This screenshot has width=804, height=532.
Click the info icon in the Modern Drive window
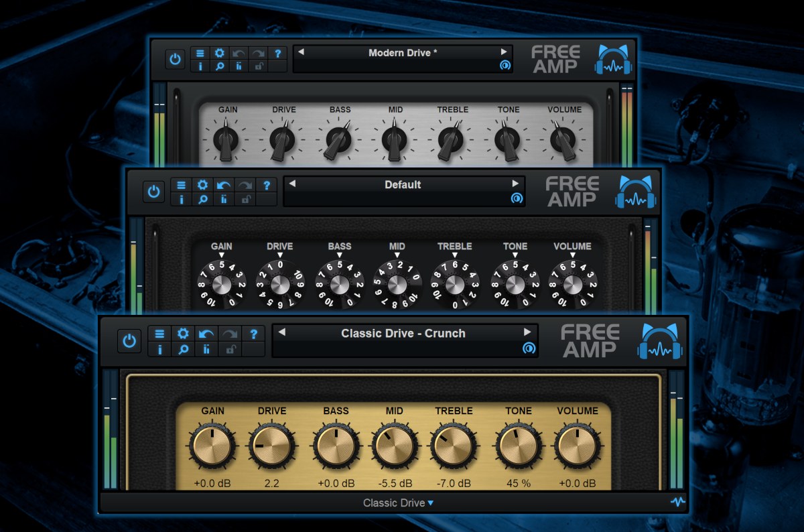coord(200,66)
